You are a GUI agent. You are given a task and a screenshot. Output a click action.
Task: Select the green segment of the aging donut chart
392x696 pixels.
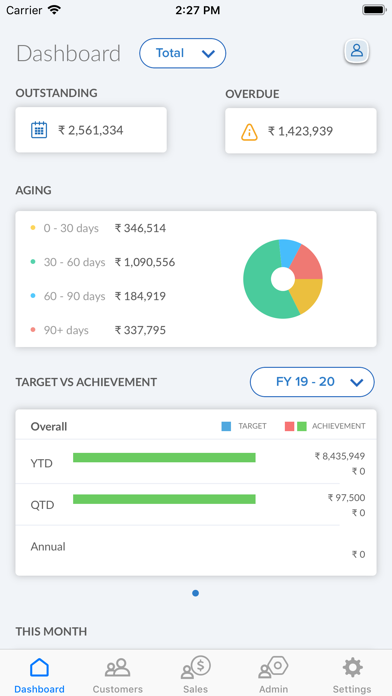258,284
